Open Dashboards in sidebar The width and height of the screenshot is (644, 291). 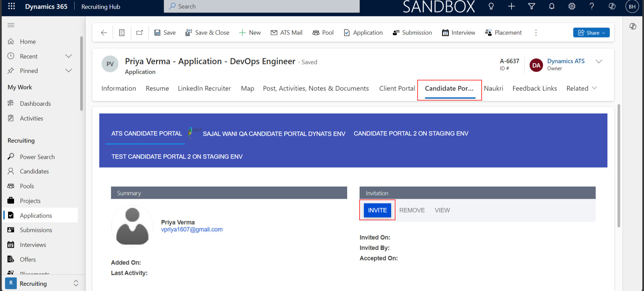pos(35,104)
